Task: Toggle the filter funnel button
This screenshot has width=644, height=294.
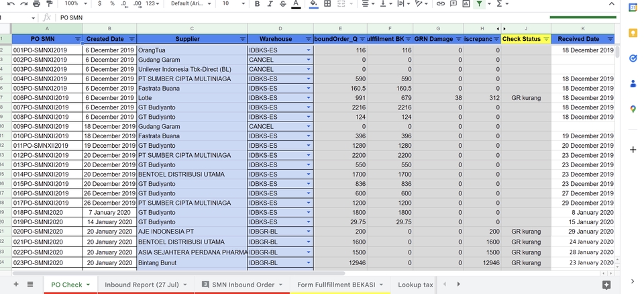Action: (x=479, y=4)
